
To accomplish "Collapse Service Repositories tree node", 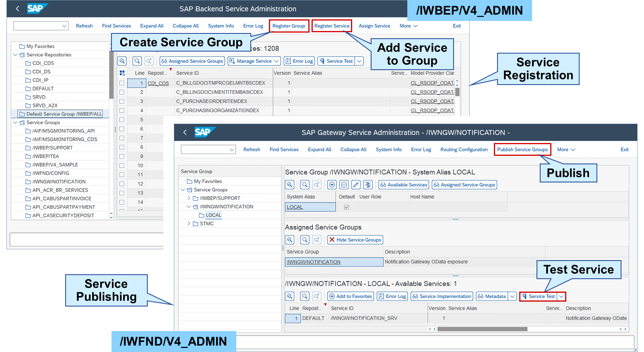I will [15, 55].
